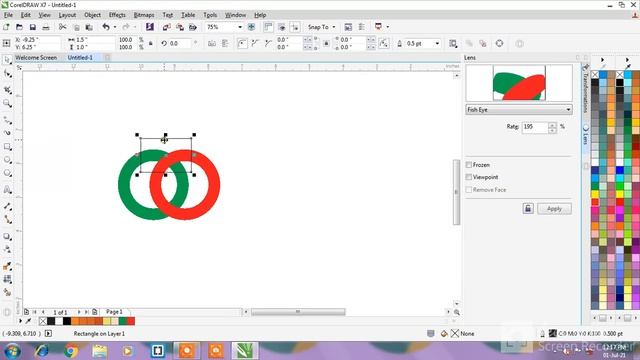
Task: Click the zoom navigator magnifier in the canvas corner
Action: [x=457, y=312]
